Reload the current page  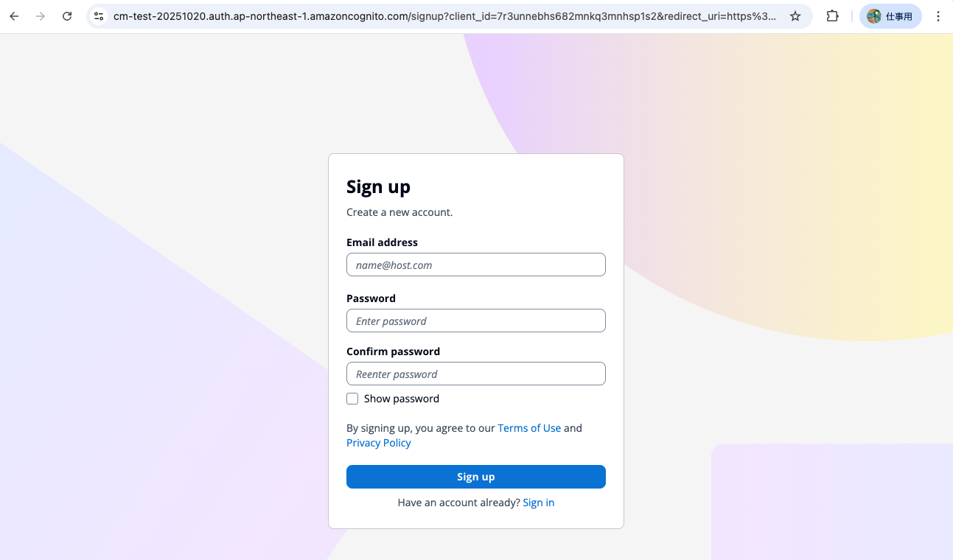[67, 16]
